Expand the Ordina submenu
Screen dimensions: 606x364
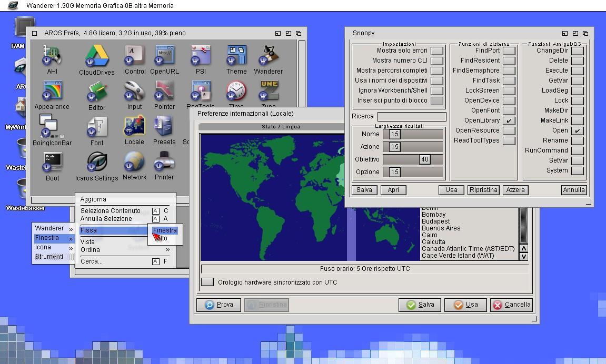point(124,250)
